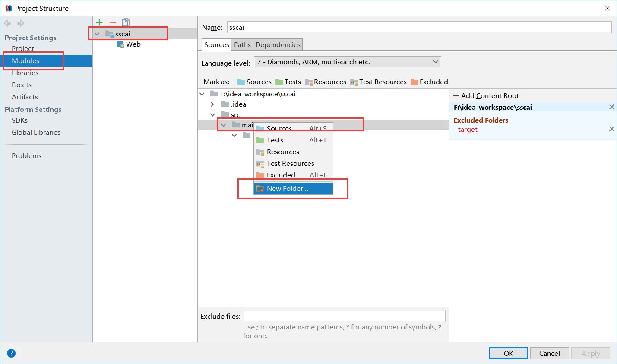The height and width of the screenshot is (364, 617).
Task: Select the target excluded folder entry
Action: pyautogui.click(x=468, y=130)
